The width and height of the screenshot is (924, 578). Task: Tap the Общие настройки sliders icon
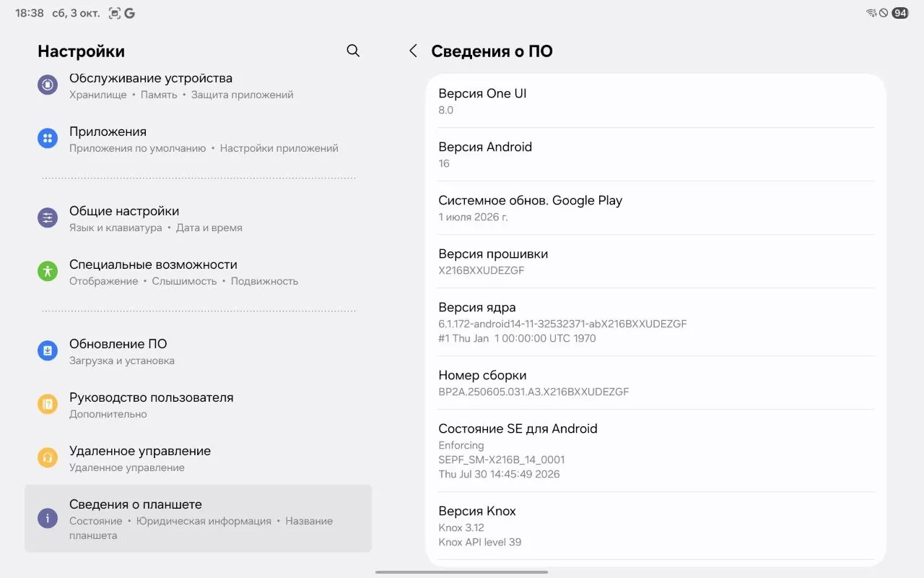(48, 218)
